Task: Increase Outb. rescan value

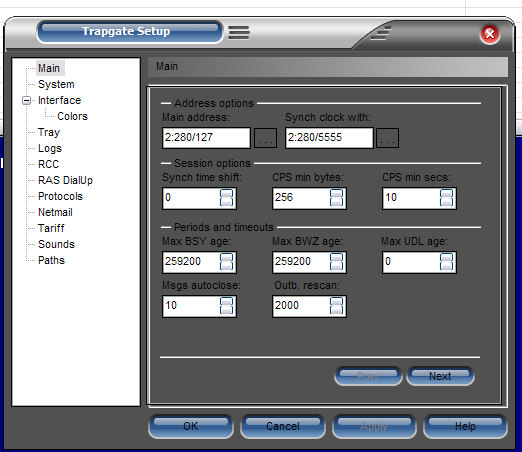Action: 336,301
